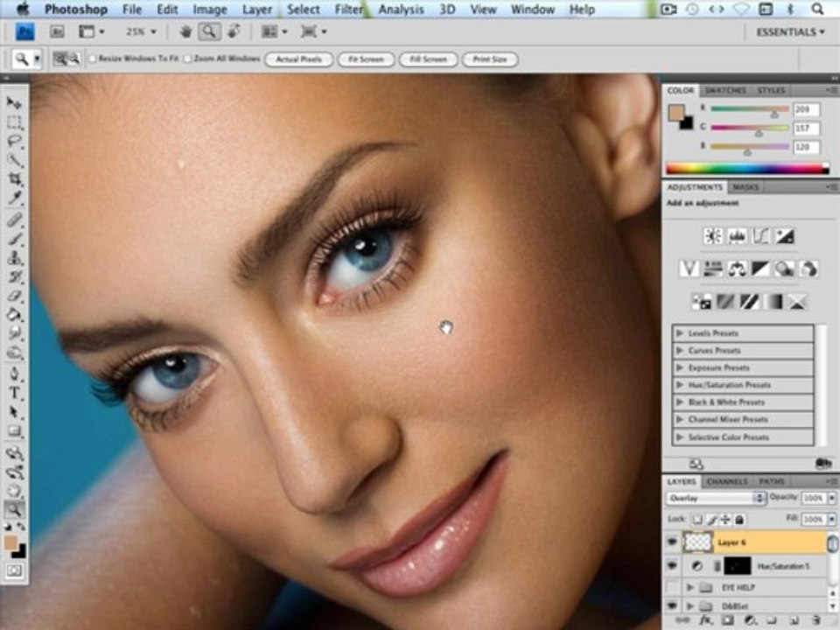Open the layer style fx menu

tap(706, 619)
